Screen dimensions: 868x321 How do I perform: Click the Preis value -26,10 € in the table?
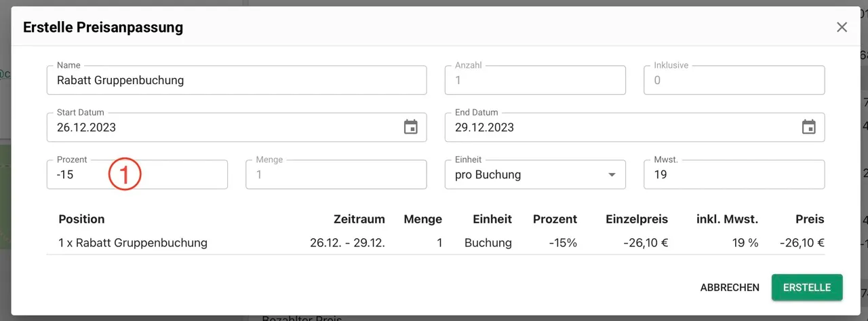(x=802, y=242)
